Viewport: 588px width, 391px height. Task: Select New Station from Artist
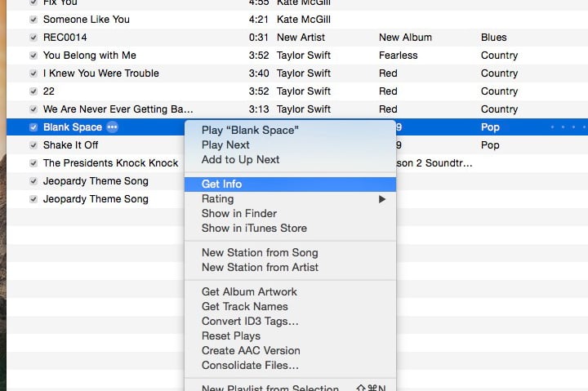(x=290, y=267)
